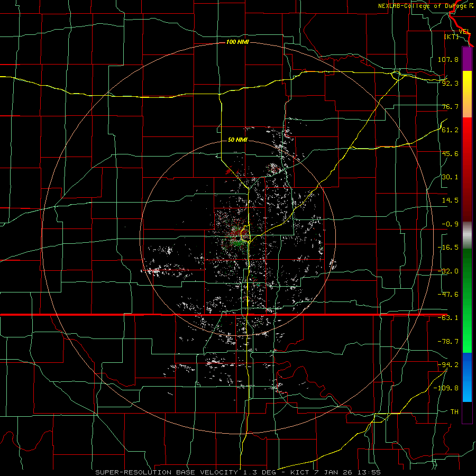
Task: Pick the blue segment of velocity color bar
Action: pyautogui.click(x=467, y=377)
